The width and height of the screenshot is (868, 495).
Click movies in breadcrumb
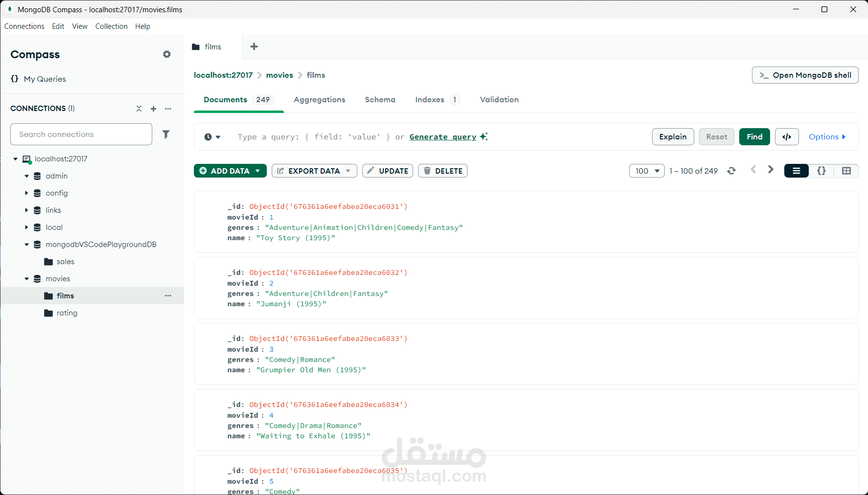pos(280,75)
